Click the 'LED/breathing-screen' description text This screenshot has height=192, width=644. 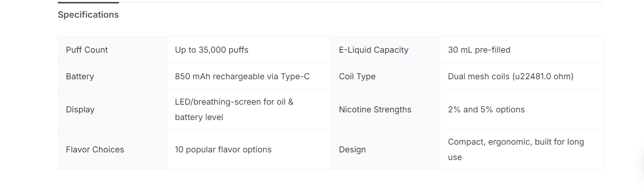234,102
